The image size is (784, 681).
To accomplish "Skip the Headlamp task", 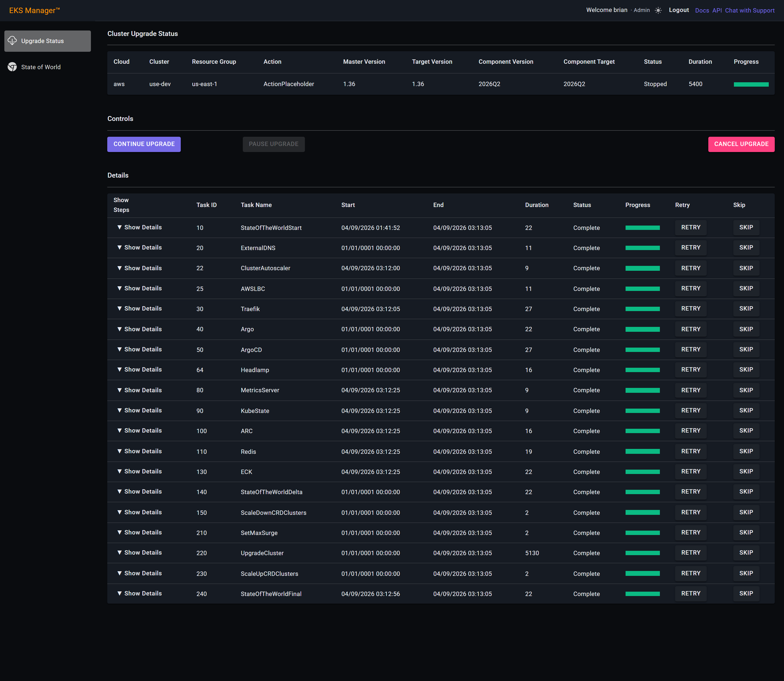I will tap(746, 369).
